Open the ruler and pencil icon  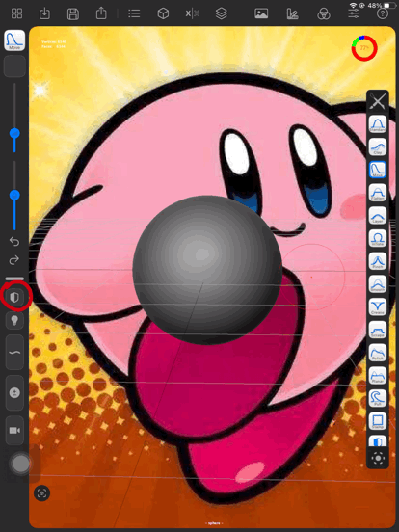click(x=292, y=13)
